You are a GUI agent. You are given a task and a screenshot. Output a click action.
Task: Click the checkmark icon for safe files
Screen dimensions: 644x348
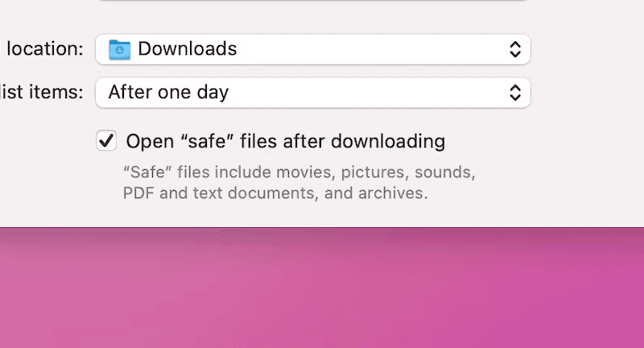tap(106, 140)
